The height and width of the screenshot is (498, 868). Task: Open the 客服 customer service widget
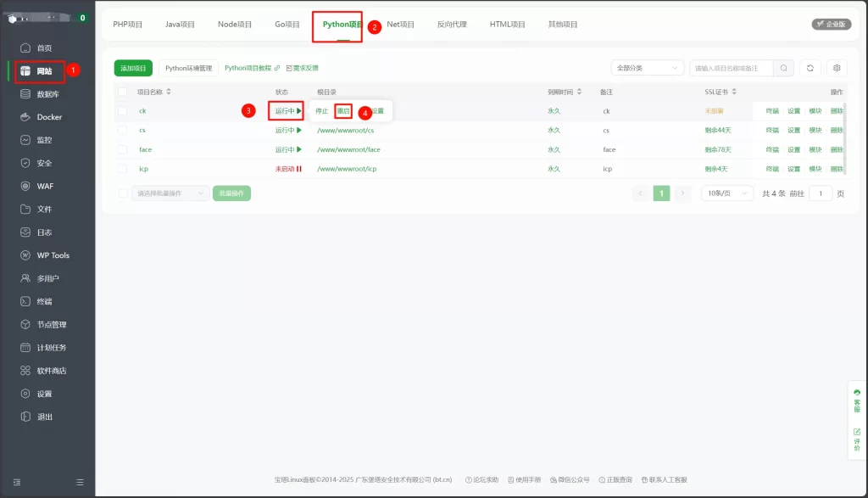click(x=856, y=400)
